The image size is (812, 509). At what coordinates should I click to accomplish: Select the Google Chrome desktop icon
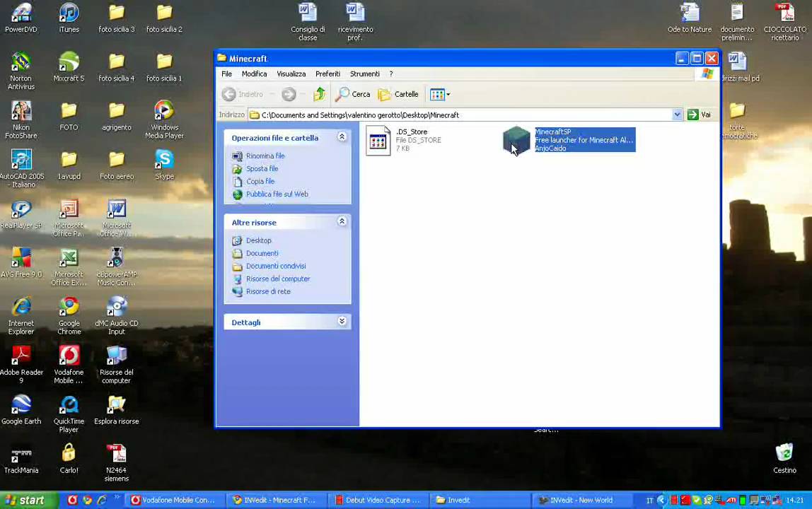pyautogui.click(x=69, y=315)
